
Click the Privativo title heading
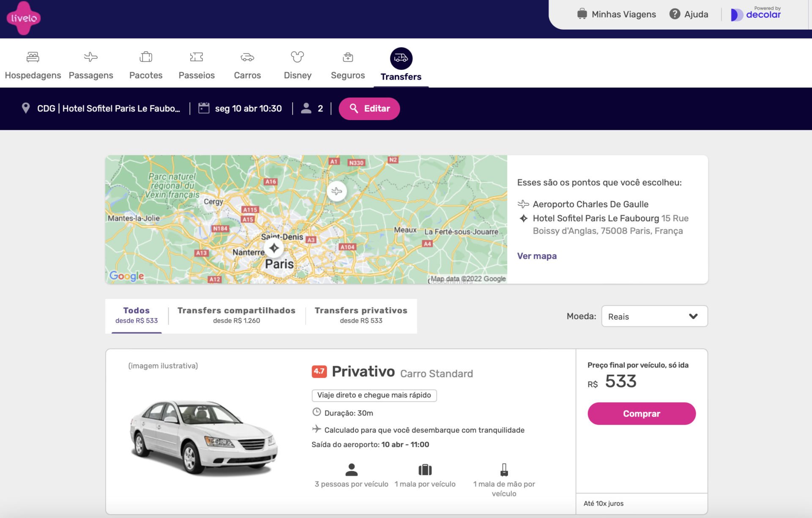363,371
